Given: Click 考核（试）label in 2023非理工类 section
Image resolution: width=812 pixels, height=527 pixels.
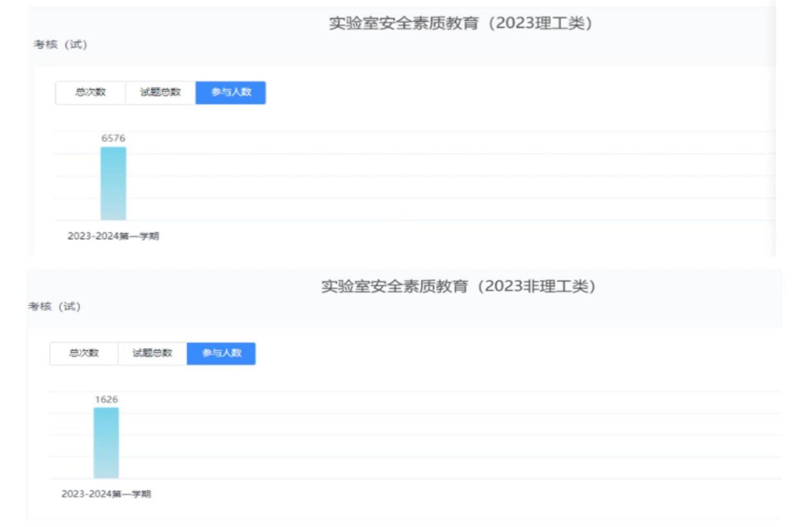Looking at the screenshot, I should [x=54, y=307].
